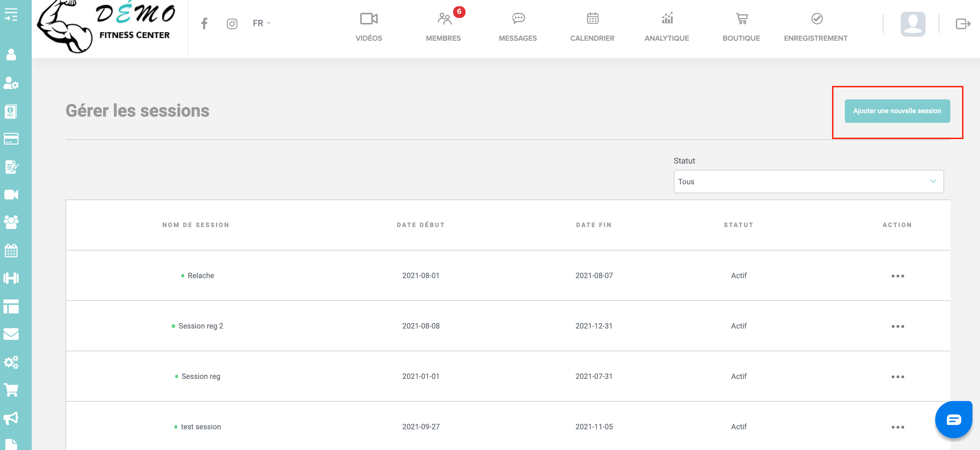Click start date 2021-09-27
980x450 pixels.
click(x=421, y=427)
